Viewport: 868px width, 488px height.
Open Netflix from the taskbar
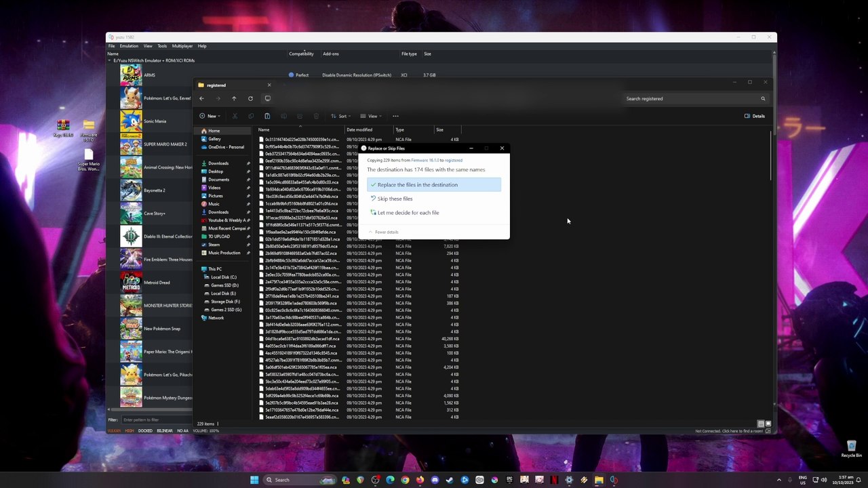click(x=554, y=480)
